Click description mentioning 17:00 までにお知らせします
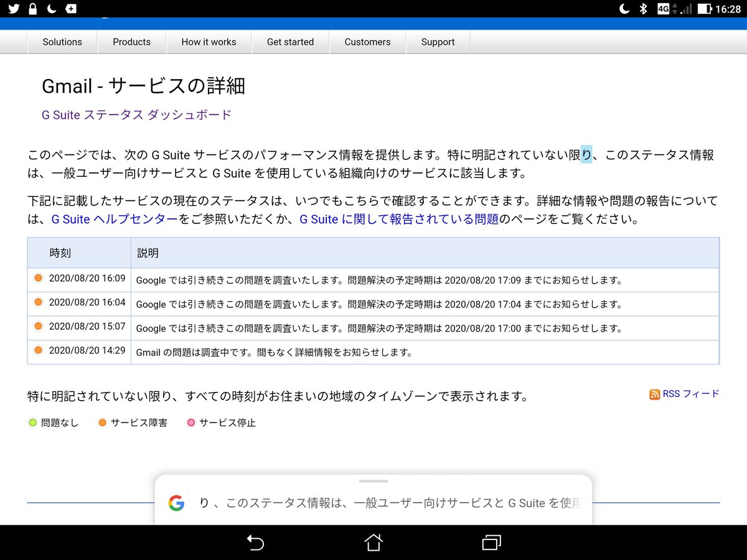Screen dimensions: 747x560 click(x=379, y=328)
